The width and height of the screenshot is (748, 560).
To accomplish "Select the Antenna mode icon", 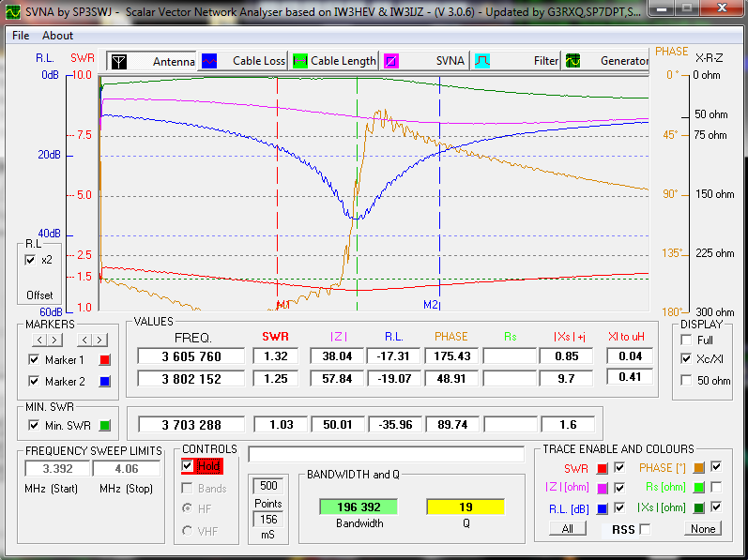I will (118, 62).
